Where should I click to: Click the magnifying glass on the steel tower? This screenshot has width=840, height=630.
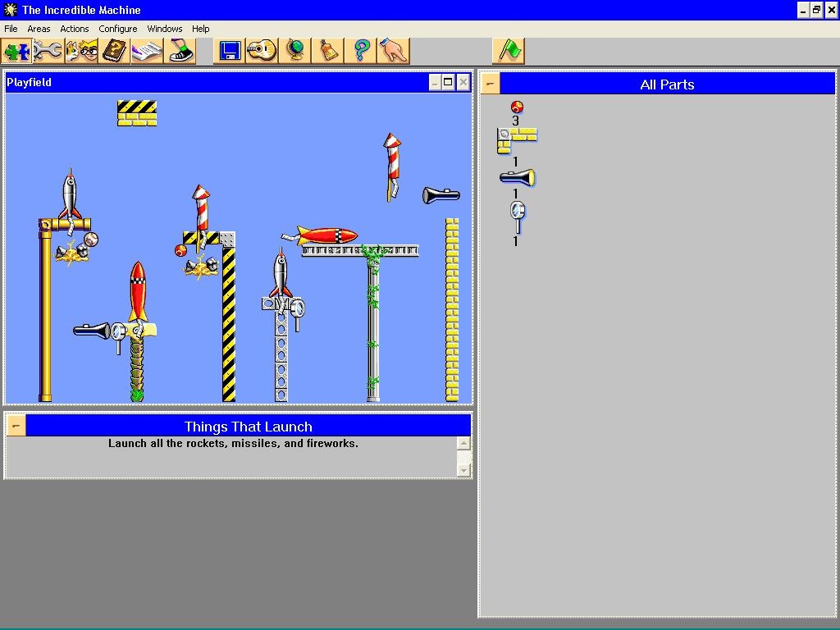point(297,314)
